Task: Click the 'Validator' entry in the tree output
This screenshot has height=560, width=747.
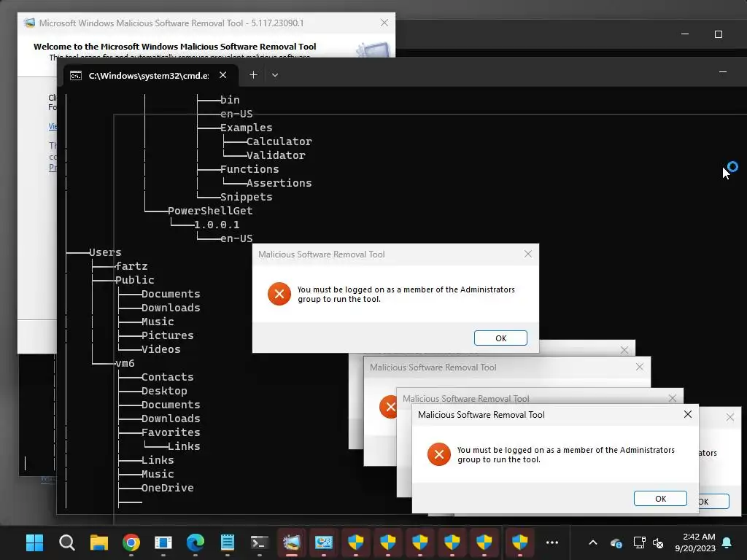Action: point(276,155)
